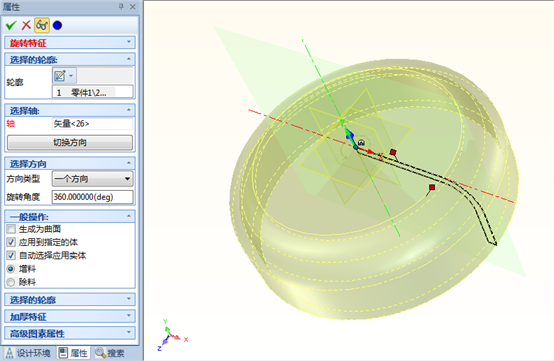This screenshot has width=554, height=361.
Task: Switch to the 搜索 tab
Action: coord(110,353)
